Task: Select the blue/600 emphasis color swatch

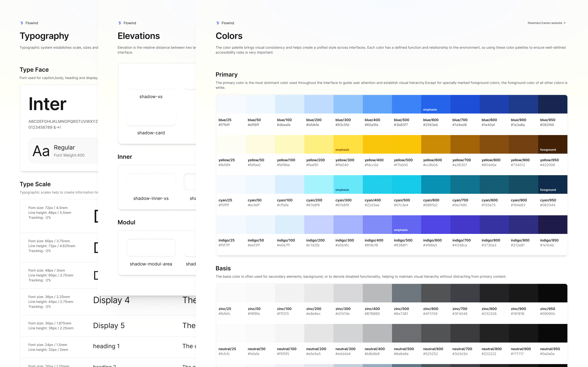Action: 435,104
